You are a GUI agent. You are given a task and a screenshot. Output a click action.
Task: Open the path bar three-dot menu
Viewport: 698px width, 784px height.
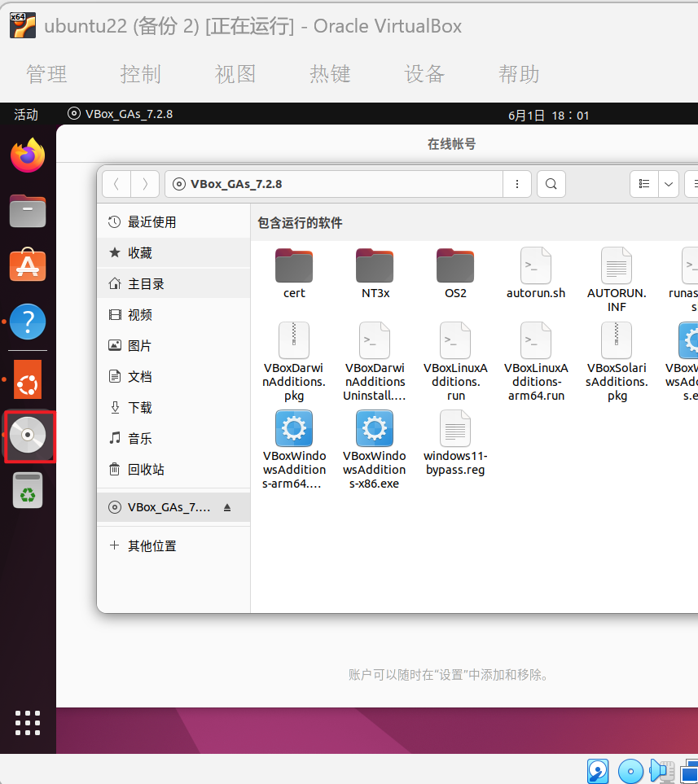[x=517, y=184]
